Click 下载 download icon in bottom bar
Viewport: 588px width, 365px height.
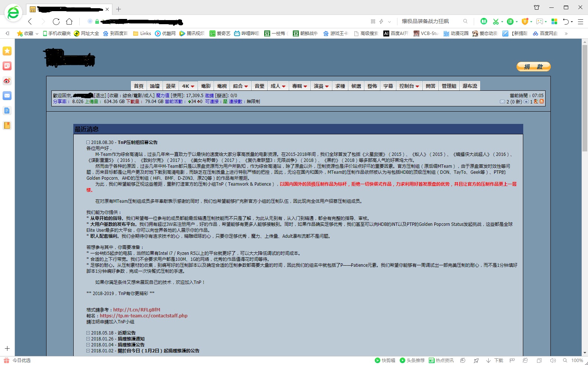(x=495, y=361)
